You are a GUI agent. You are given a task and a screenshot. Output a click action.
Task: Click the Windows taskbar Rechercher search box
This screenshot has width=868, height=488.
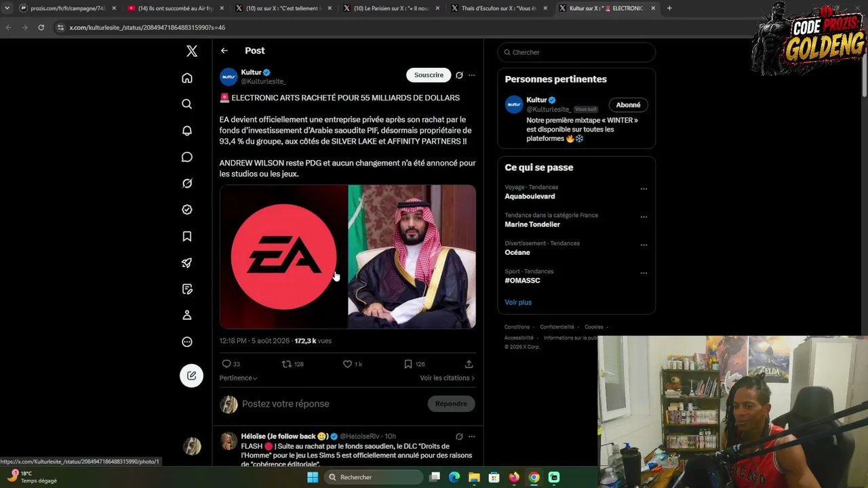pyautogui.click(x=374, y=477)
